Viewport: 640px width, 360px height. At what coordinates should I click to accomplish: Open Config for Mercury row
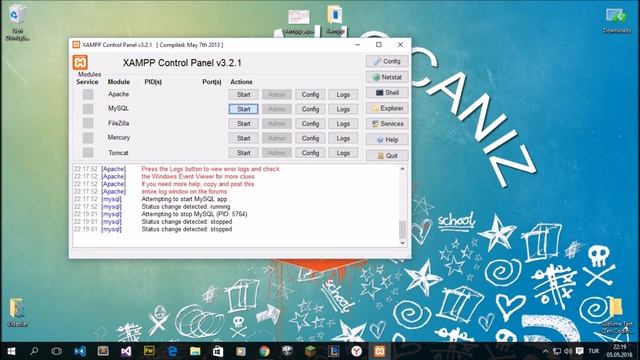(x=310, y=138)
